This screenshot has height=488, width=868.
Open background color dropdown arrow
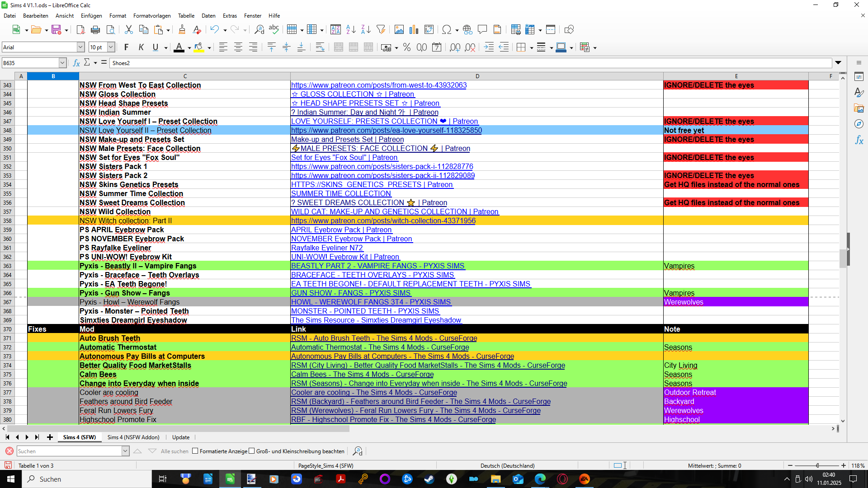click(209, 48)
